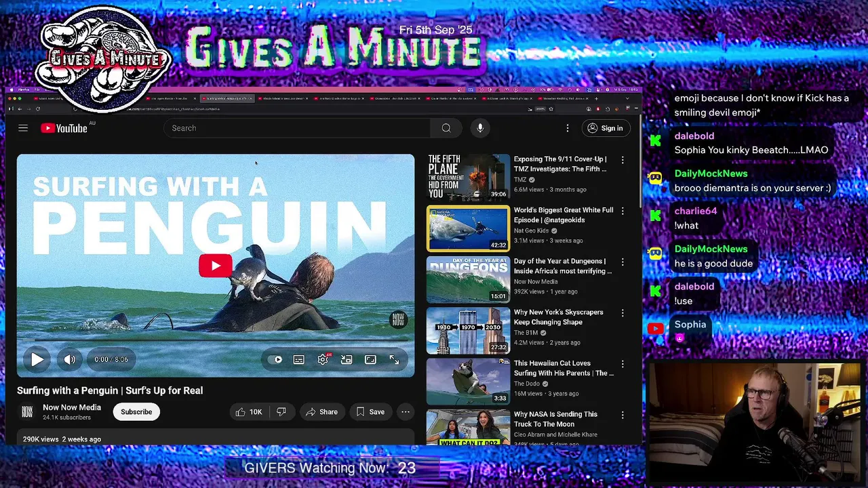This screenshot has height=488, width=868.
Task: Like the video with the 10K thumbs up
Action: 248,411
